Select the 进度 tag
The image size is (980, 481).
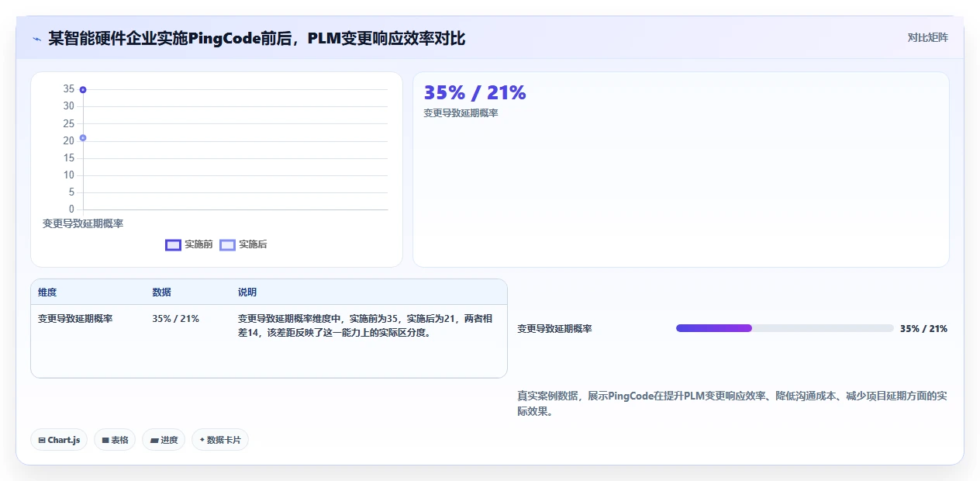(x=164, y=440)
